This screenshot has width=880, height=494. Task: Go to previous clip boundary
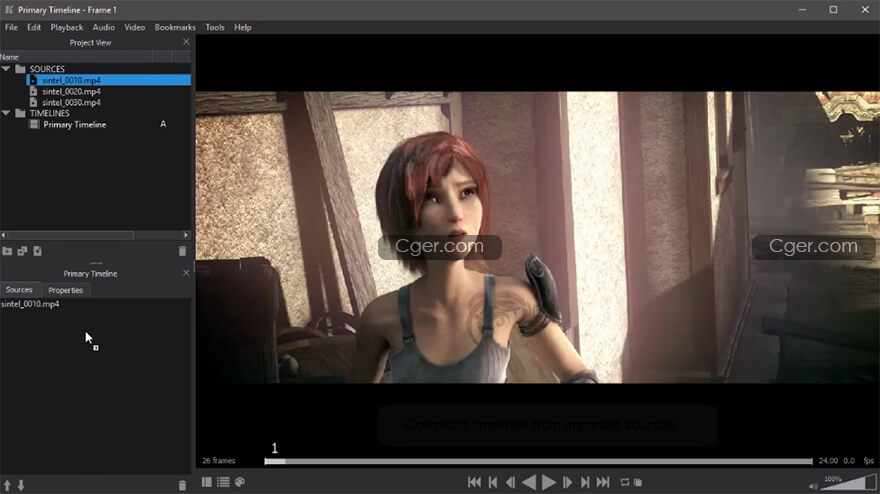pos(493,482)
